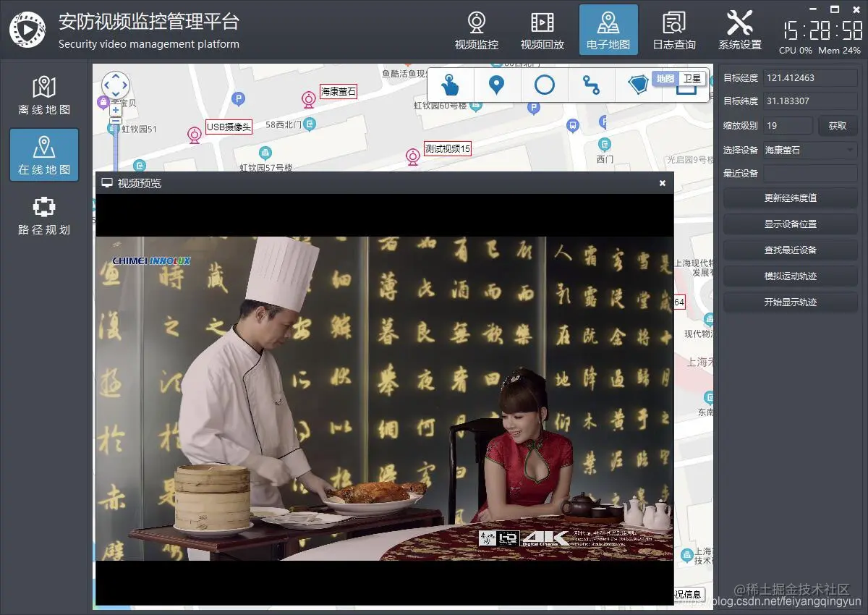Select the marker pin drawing tool
Viewport: 868px width, 615px height.
coord(498,85)
